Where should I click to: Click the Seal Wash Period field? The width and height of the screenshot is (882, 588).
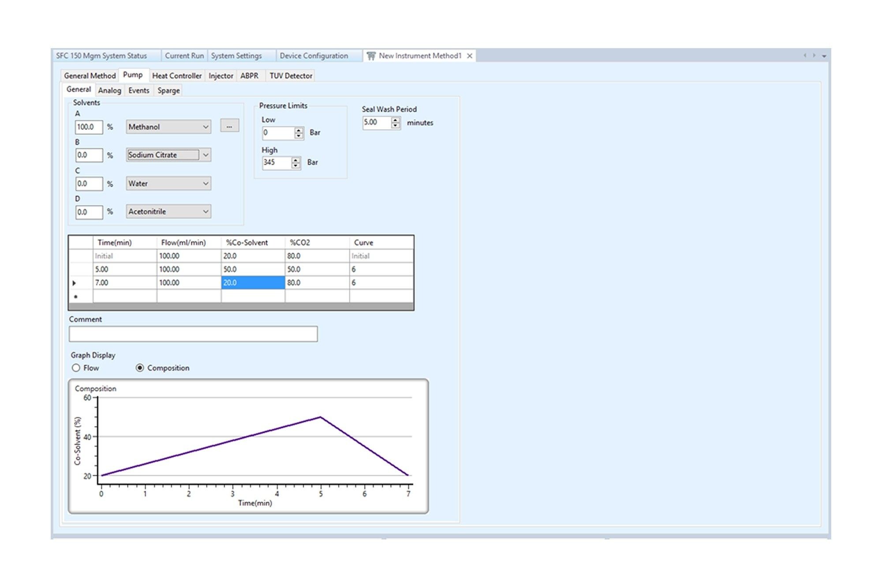[x=377, y=123]
